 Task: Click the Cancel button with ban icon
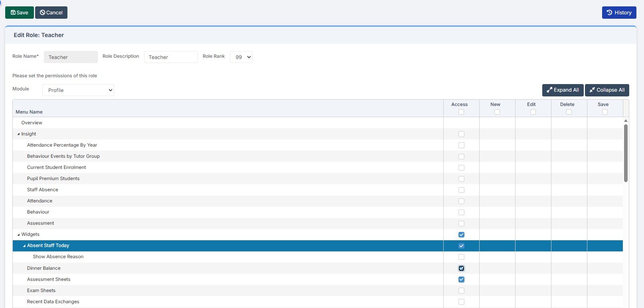click(x=51, y=12)
